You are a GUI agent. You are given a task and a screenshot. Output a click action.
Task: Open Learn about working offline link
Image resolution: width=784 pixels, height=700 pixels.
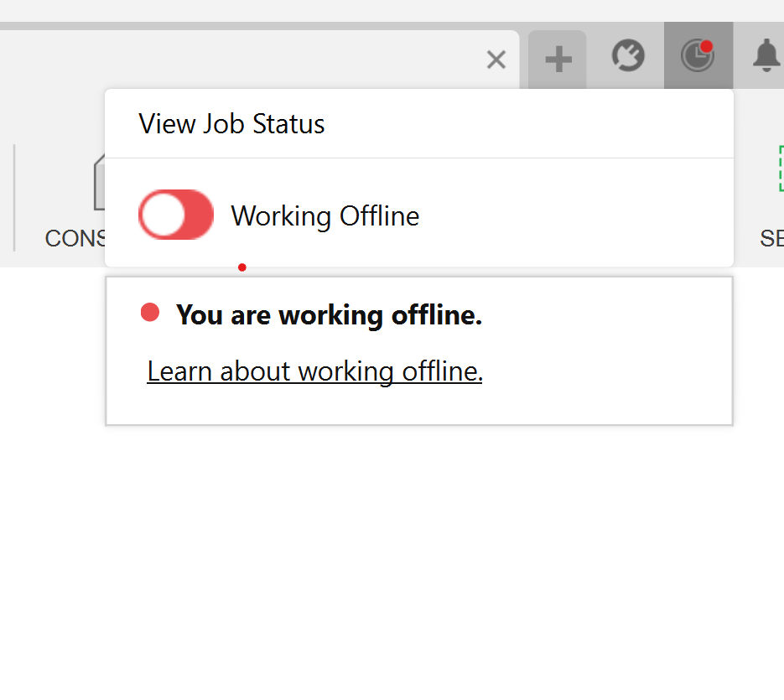[314, 371]
